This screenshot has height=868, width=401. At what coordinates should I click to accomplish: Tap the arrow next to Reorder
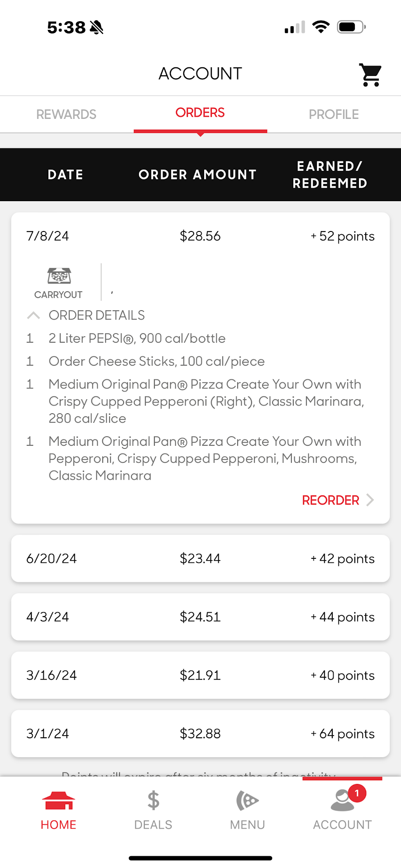click(x=370, y=500)
